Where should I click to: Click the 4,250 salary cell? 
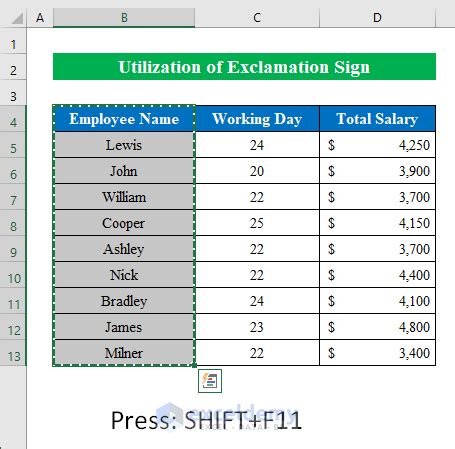tap(377, 145)
